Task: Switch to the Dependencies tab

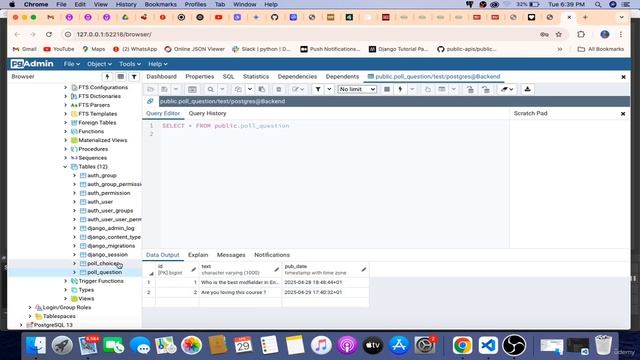Action: [297, 77]
